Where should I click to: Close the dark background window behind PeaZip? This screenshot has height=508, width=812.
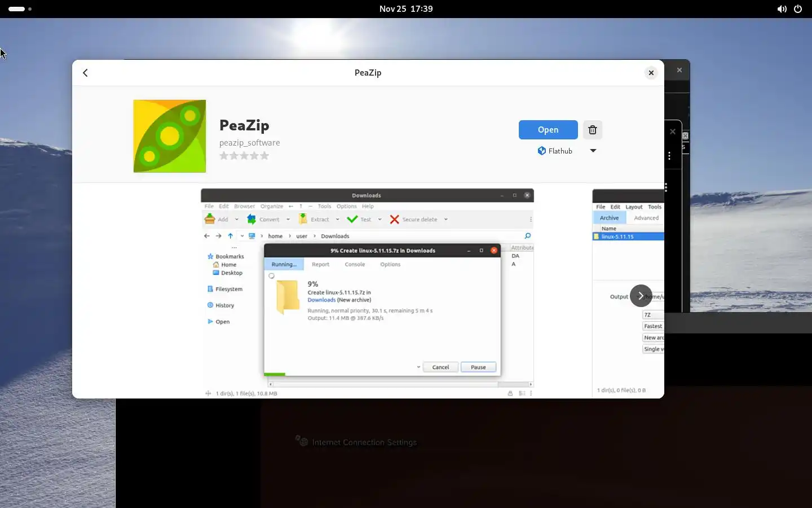click(x=679, y=70)
